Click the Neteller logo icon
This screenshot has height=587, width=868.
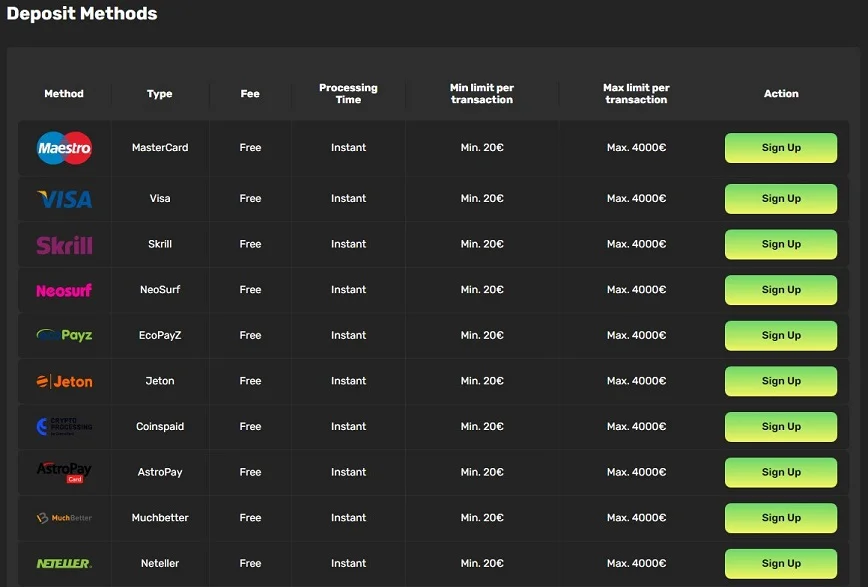[x=64, y=563]
